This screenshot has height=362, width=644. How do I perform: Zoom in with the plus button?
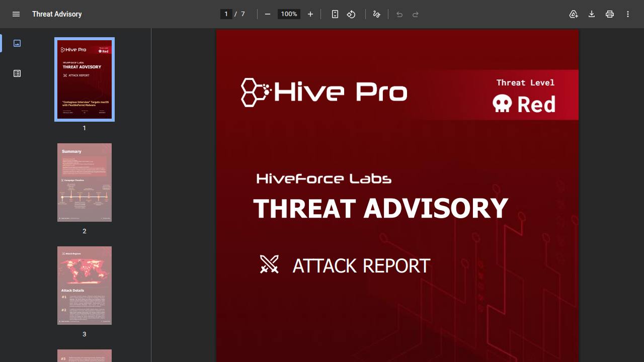pyautogui.click(x=310, y=14)
